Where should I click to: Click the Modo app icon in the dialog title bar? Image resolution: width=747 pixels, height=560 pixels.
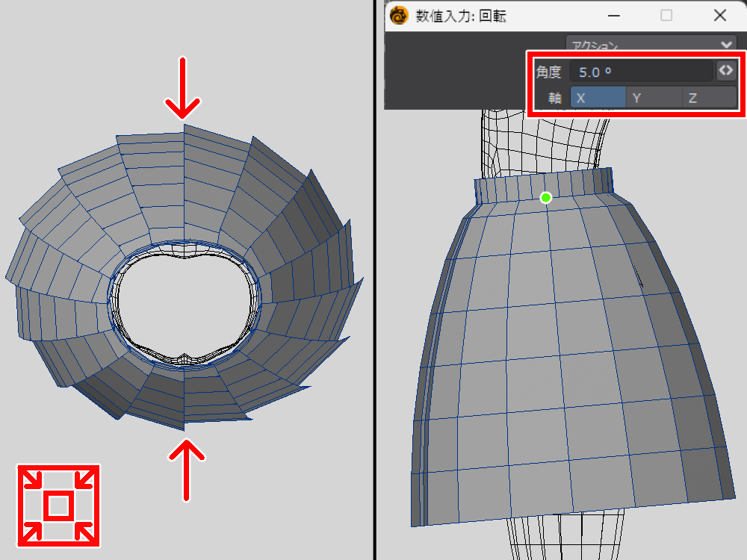(400, 16)
